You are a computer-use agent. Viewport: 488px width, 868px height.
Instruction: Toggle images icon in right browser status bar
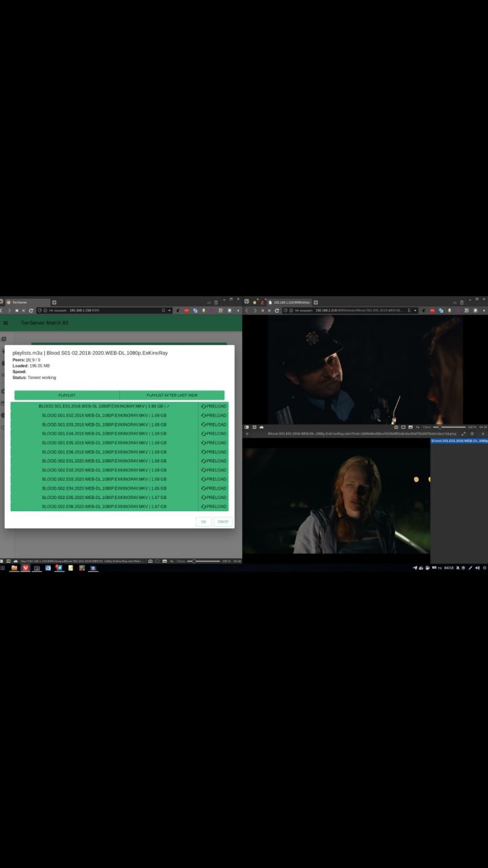410,427
